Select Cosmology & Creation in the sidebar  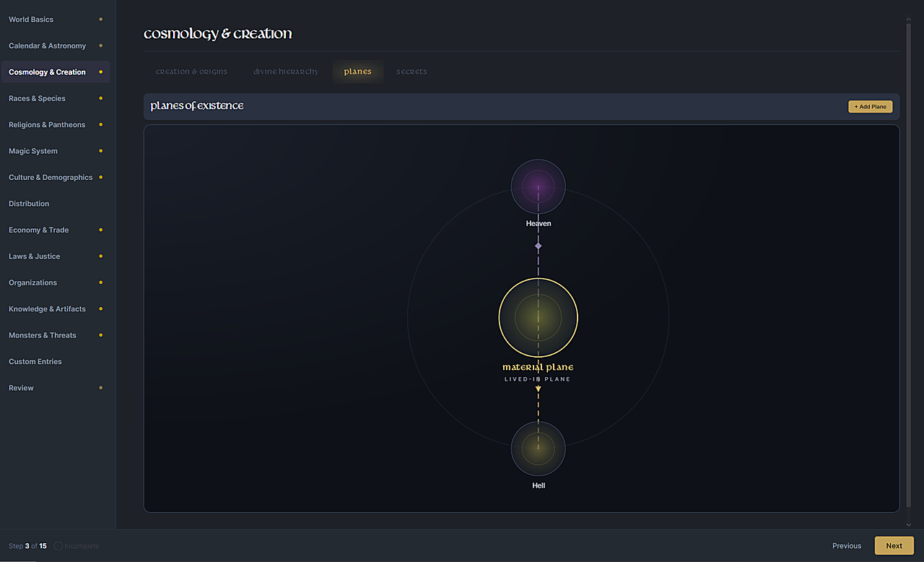(55, 72)
